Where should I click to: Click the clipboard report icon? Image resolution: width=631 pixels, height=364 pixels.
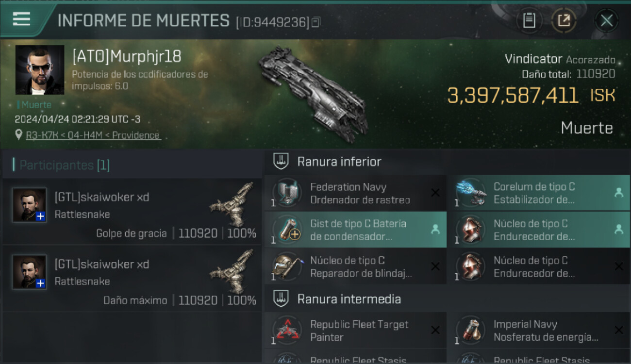pyautogui.click(x=529, y=20)
